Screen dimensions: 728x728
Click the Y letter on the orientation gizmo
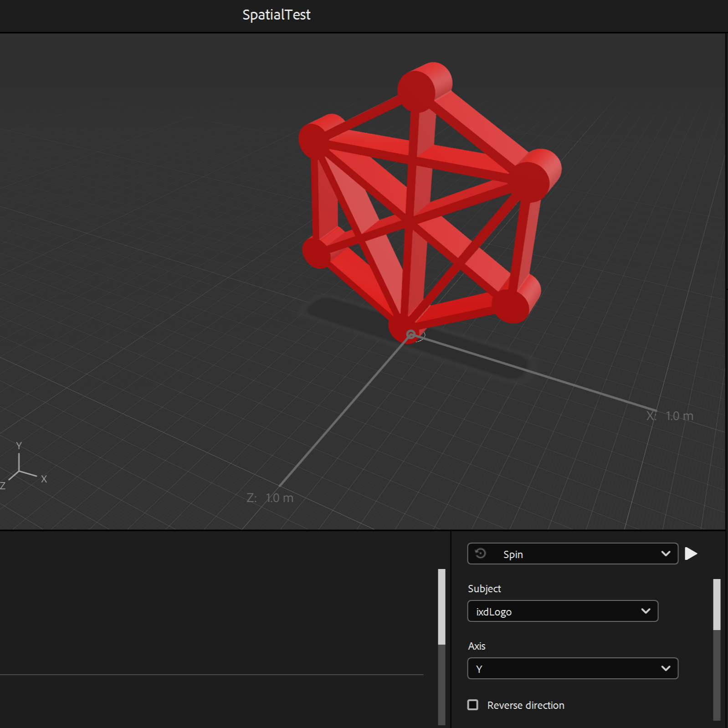click(19, 446)
